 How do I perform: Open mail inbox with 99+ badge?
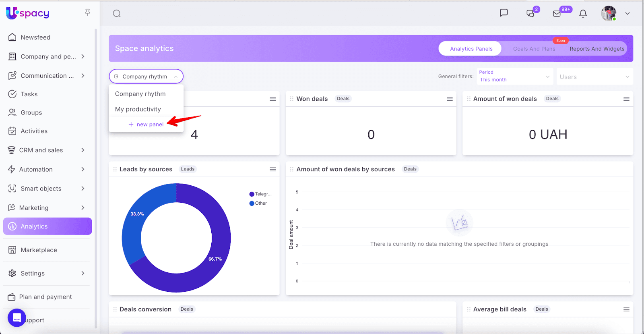[x=557, y=14]
